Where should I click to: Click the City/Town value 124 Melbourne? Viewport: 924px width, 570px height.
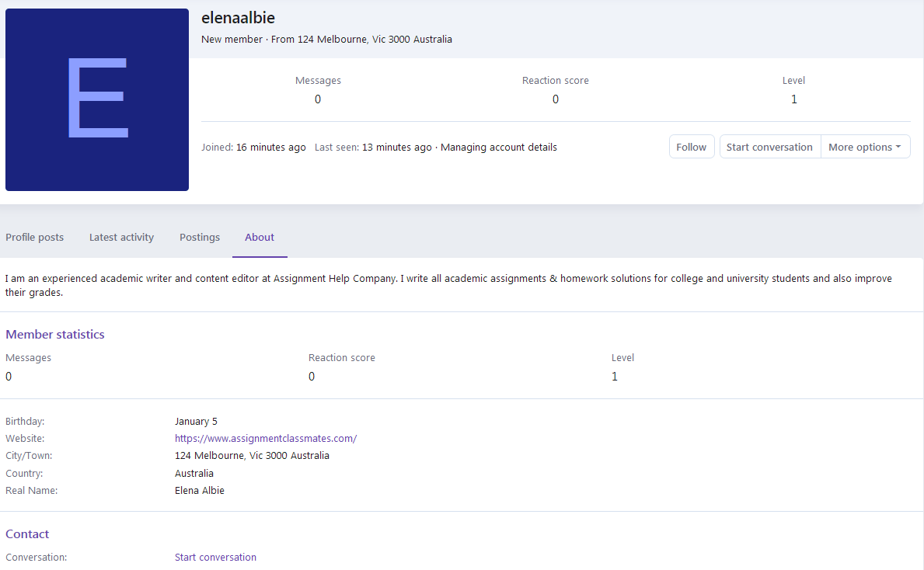[253, 456]
